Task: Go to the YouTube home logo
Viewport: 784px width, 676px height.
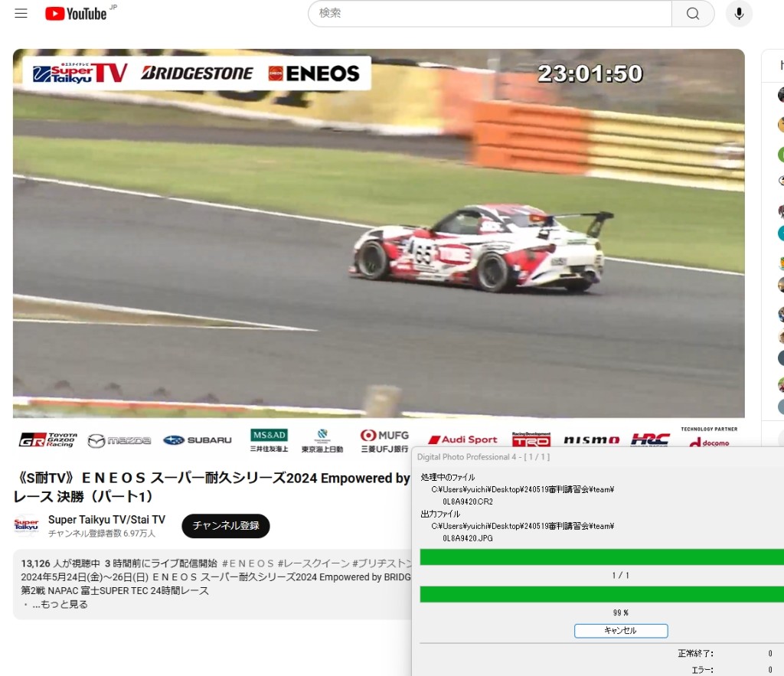Action: pyautogui.click(x=76, y=14)
